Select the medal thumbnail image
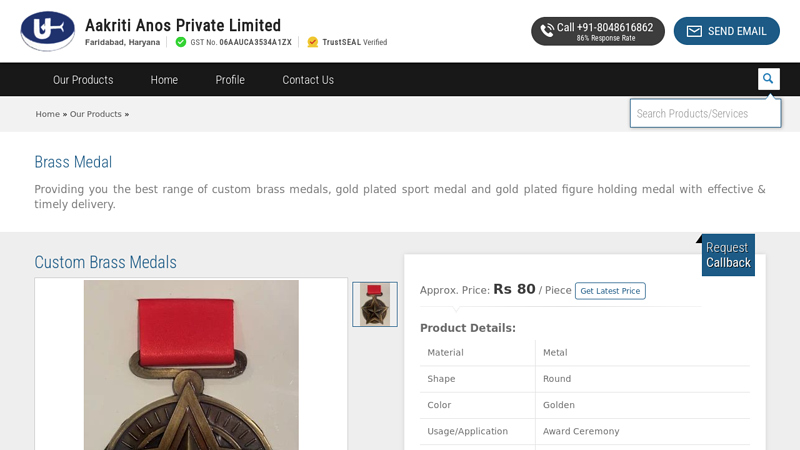The height and width of the screenshot is (450, 800). click(x=375, y=304)
